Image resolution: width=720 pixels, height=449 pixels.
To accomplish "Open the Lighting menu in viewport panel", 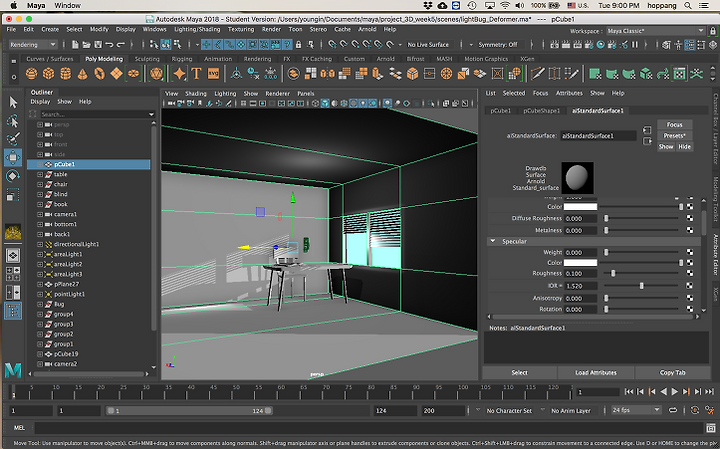I will [x=225, y=93].
